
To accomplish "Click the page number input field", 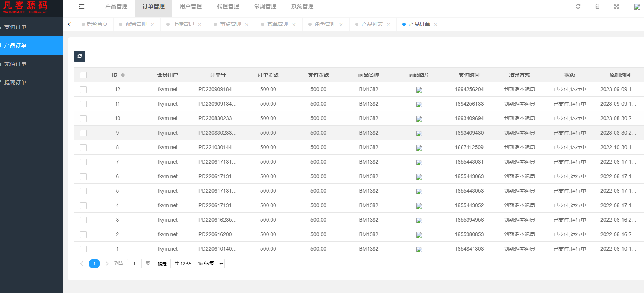I will (134, 264).
